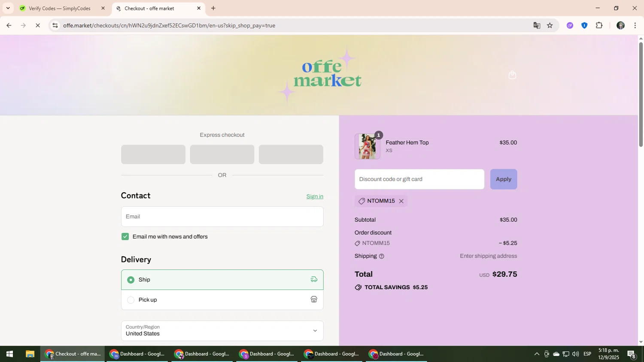Image resolution: width=644 pixels, height=362 pixels.
Task: Open the network icon in the system tray
Action: (566, 354)
